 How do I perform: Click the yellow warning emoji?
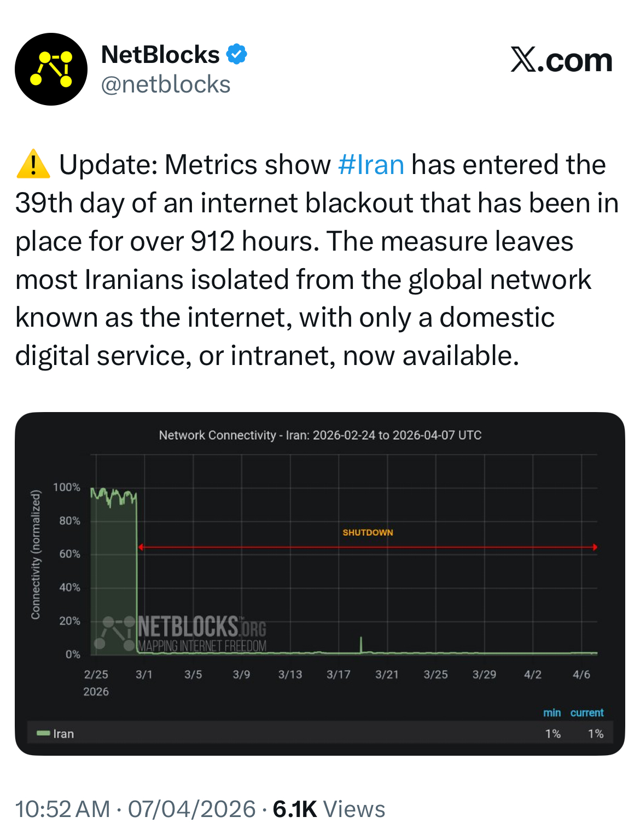point(33,165)
